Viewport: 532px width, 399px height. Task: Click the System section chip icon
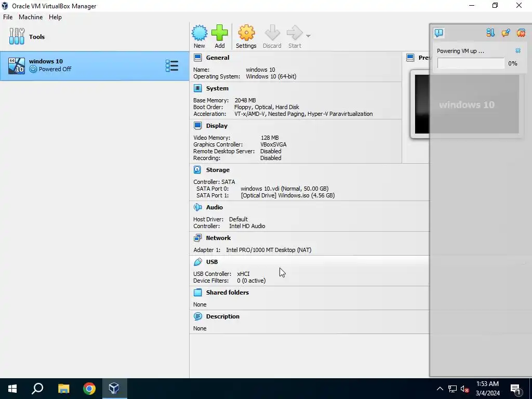[197, 88]
